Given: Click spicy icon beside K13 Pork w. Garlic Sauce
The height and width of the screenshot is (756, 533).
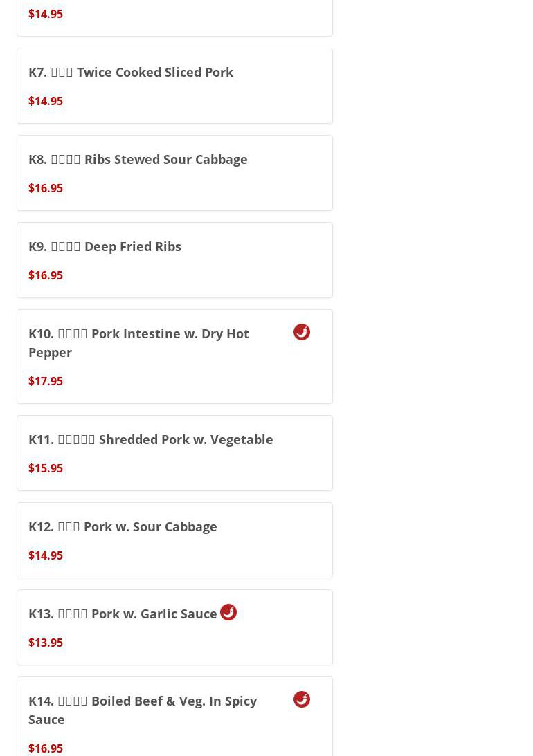Looking at the screenshot, I should (228, 612).
